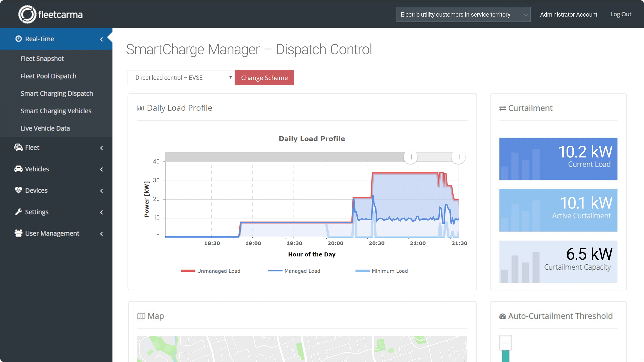The height and width of the screenshot is (362, 644).
Task: Click the Auto-Curtailment Threshold gauge icon
Action: point(503,316)
